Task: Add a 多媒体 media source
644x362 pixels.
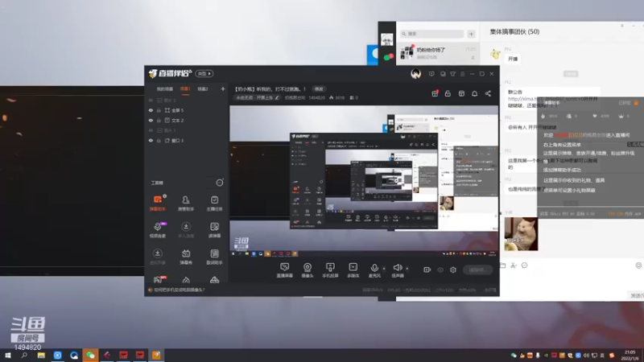Action: point(353,270)
